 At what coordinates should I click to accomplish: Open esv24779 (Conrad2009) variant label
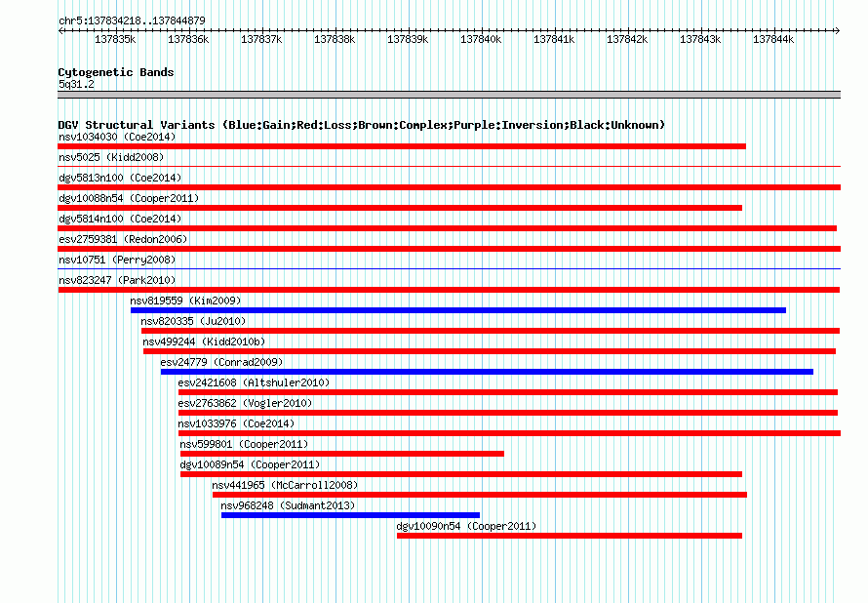pos(221,362)
